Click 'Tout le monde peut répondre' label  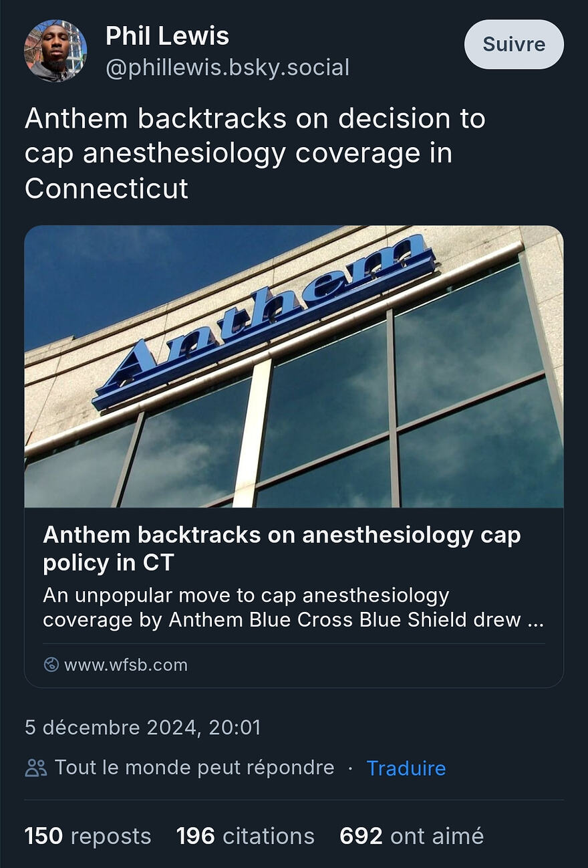(x=194, y=768)
